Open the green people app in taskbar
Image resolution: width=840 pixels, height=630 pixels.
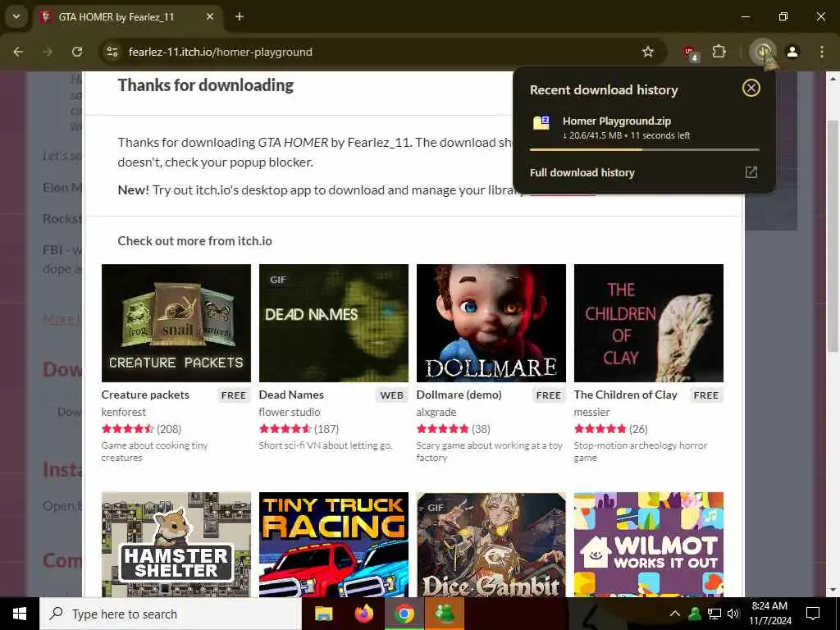444,614
